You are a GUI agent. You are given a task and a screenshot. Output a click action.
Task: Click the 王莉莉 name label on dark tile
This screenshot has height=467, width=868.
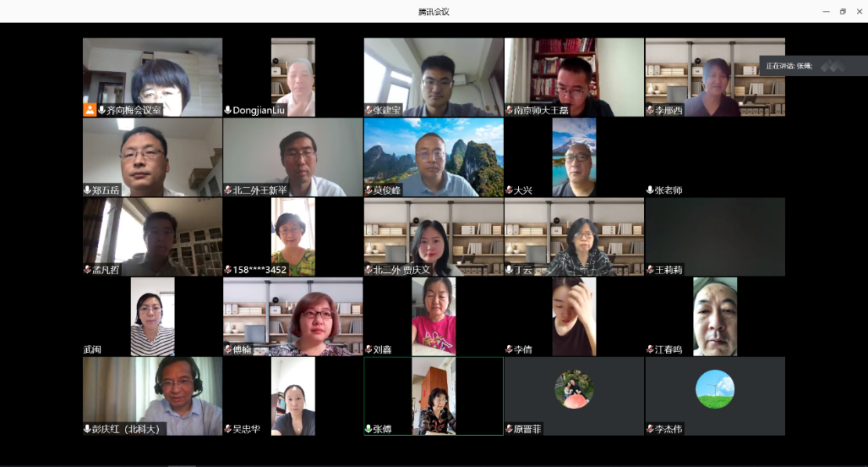point(668,270)
